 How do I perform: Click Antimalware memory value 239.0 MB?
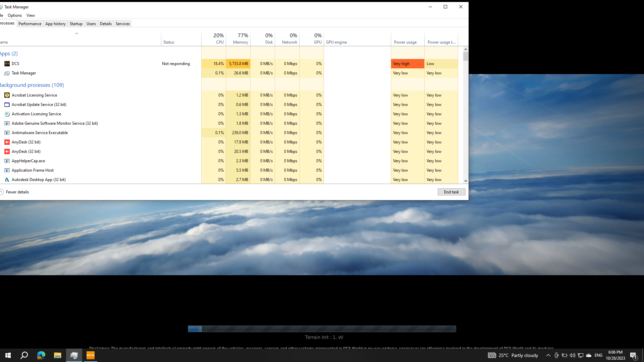238,133
